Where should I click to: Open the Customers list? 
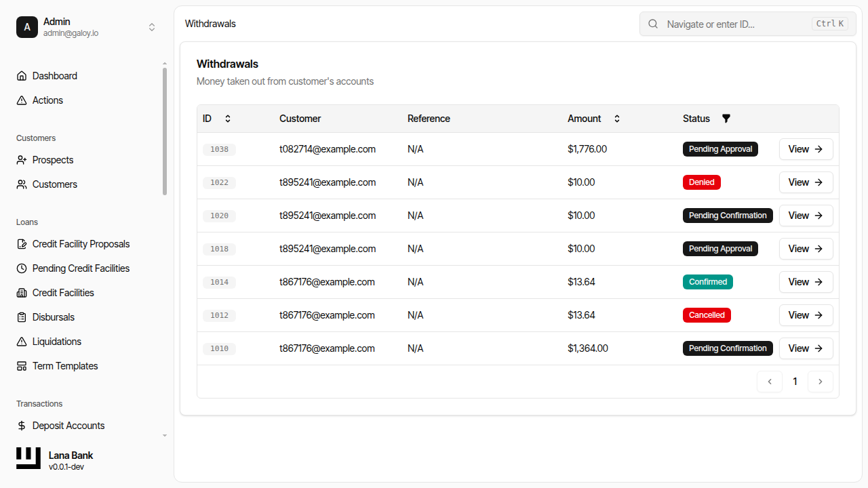point(54,184)
